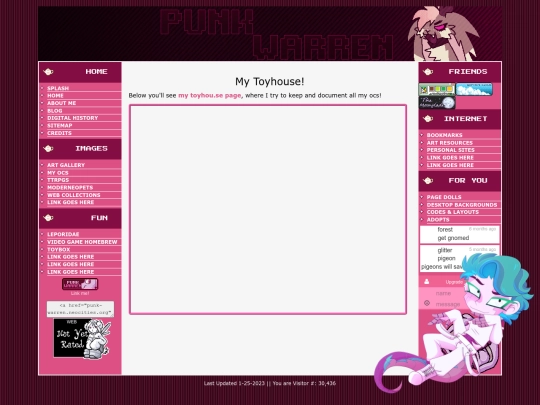Open the ABOUT ME page
The height and width of the screenshot is (405, 540).
tap(61, 103)
